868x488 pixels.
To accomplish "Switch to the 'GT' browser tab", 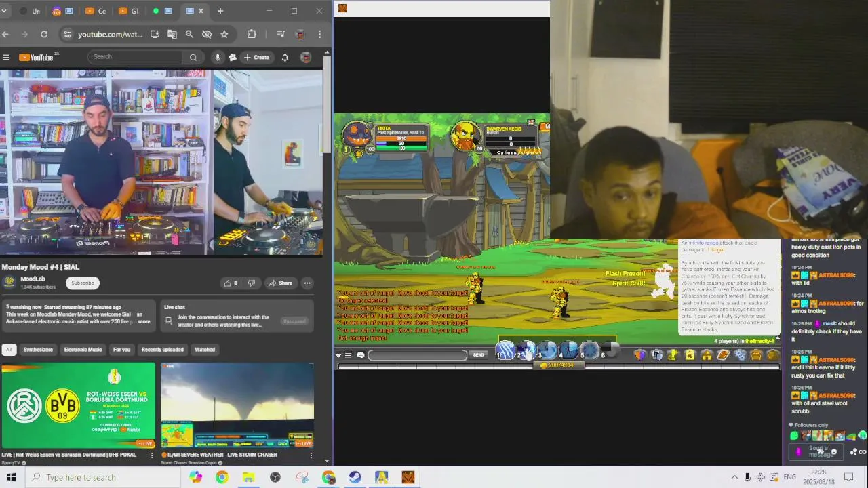I will click(129, 11).
